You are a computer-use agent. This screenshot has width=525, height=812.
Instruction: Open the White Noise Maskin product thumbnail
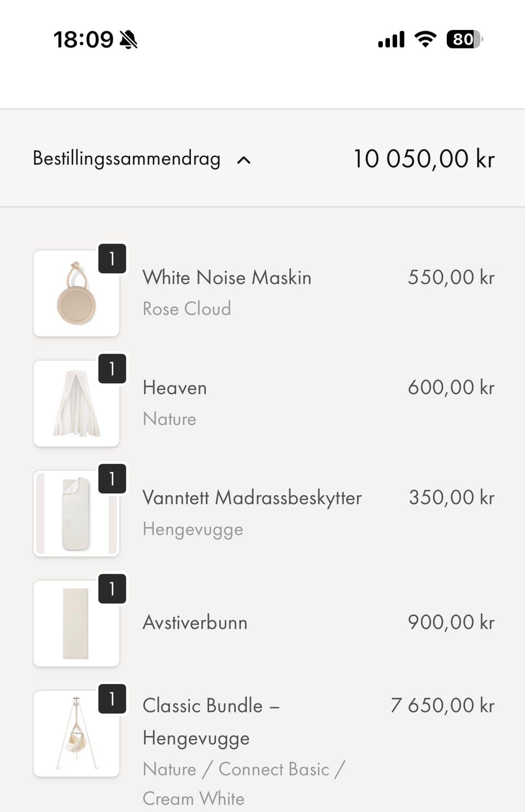click(76, 294)
